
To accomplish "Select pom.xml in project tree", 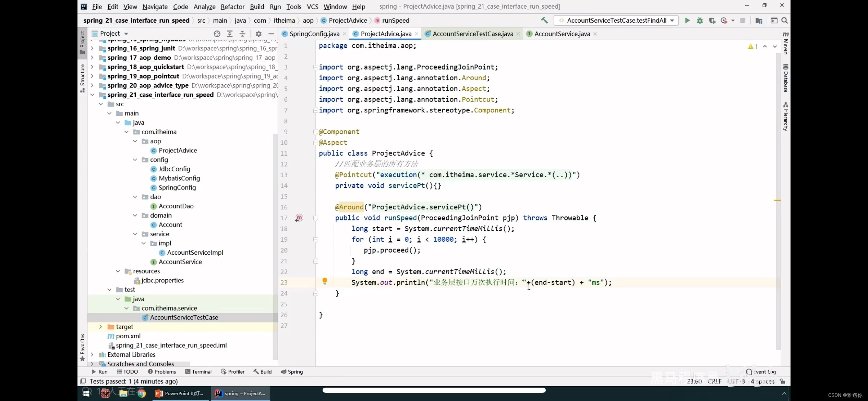I will [x=128, y=336].
